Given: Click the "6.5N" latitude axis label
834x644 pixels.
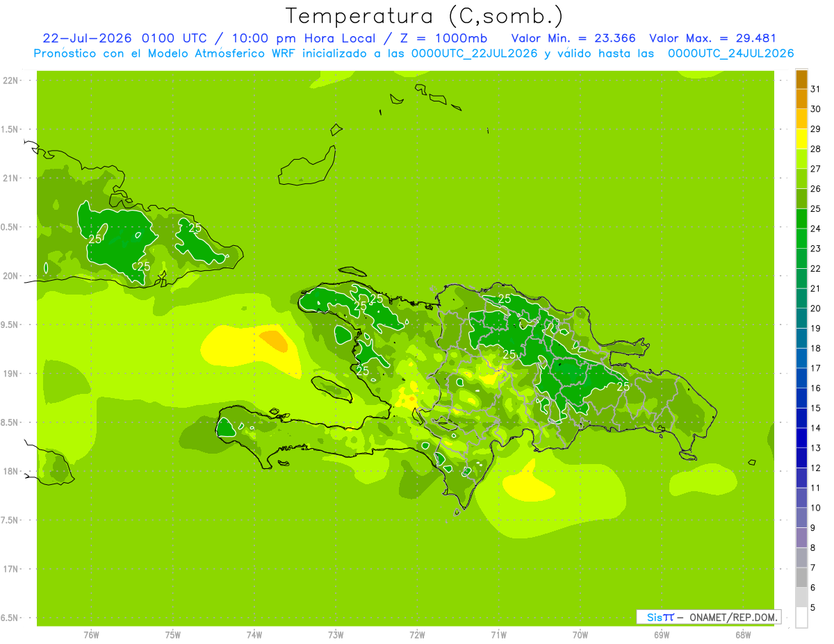Looking at the screenshot, I should [10, 618].
